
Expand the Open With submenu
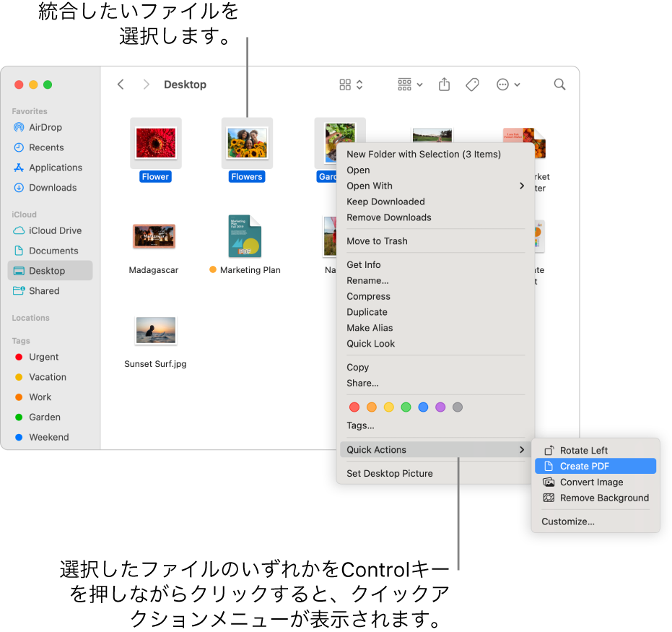pos(435,186)
